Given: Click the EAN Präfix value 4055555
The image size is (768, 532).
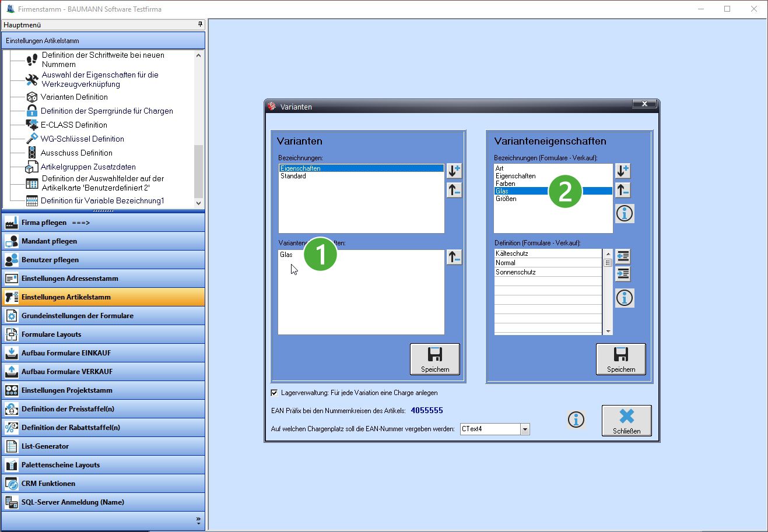Looking at the screenshot, I should pyautogui.click(x=427, y=411).
